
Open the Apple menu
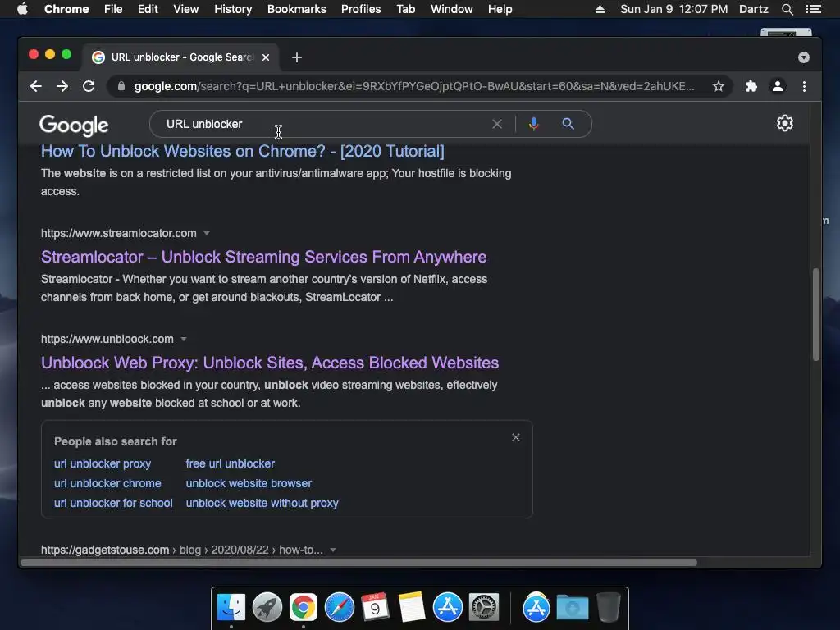[x=22, y=9]
